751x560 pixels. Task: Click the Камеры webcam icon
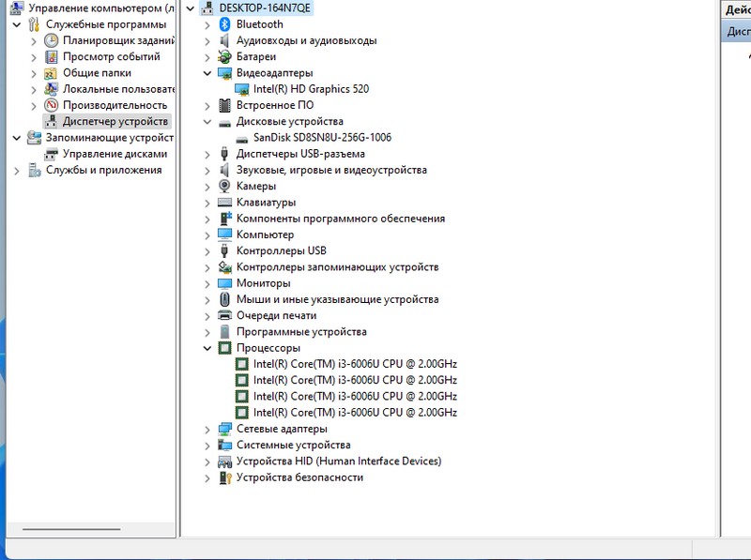click(x=224, y=187)
